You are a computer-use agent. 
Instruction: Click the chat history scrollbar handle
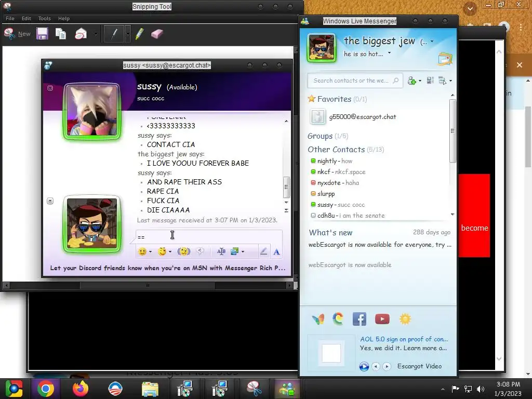pyautogui.click(x=286, y=187)
